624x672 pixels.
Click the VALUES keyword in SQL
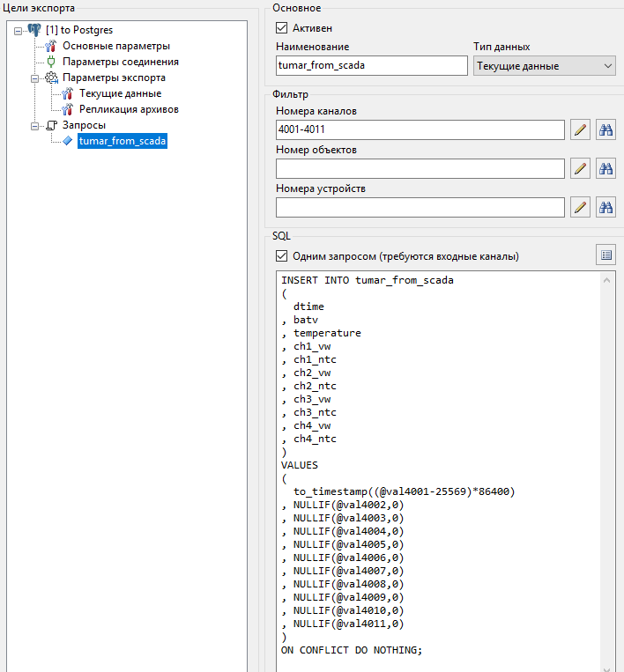(x=300, y=465)
